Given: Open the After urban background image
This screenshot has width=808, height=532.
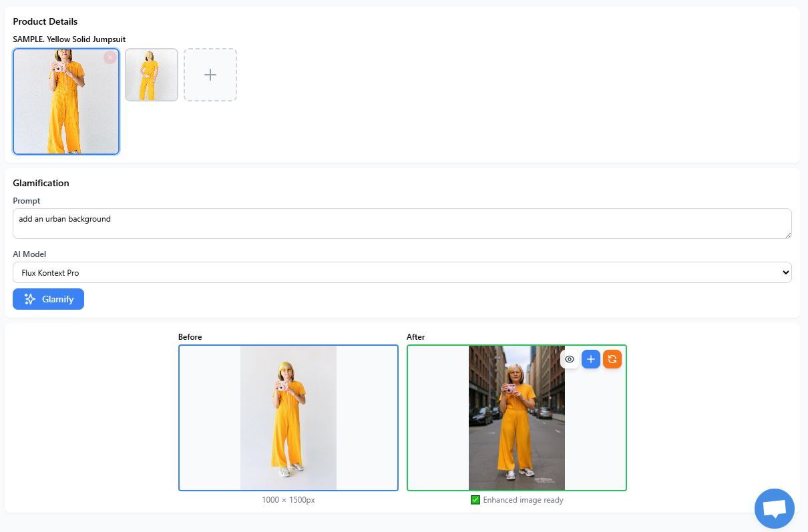Looking at the screenshot, I should tap(516, 427).
